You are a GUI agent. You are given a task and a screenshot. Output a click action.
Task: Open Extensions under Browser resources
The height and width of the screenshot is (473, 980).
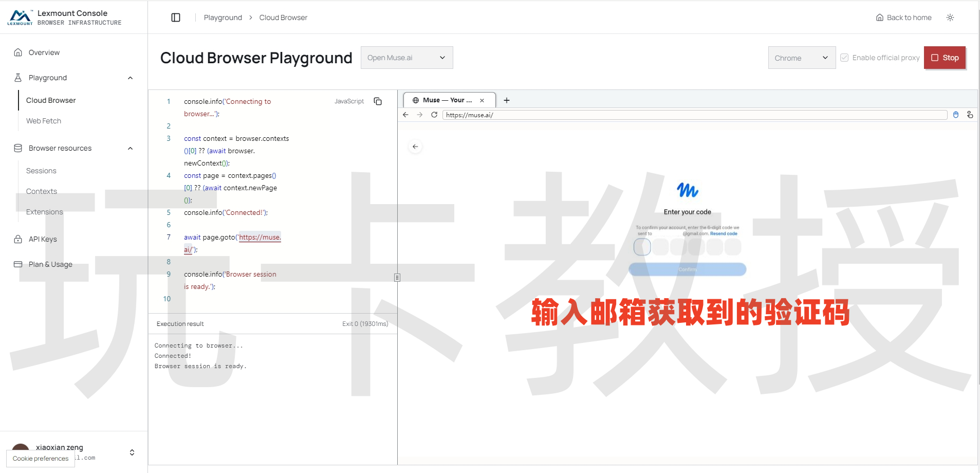click(x=45, y=212)
